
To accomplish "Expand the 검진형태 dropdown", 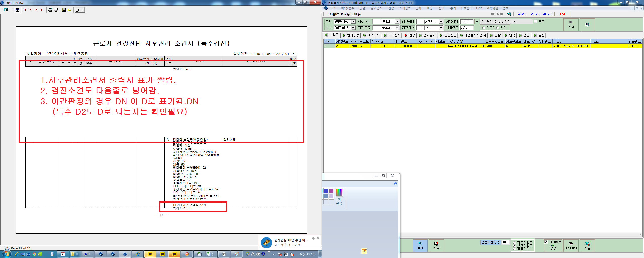I will [x=441, y=22].
